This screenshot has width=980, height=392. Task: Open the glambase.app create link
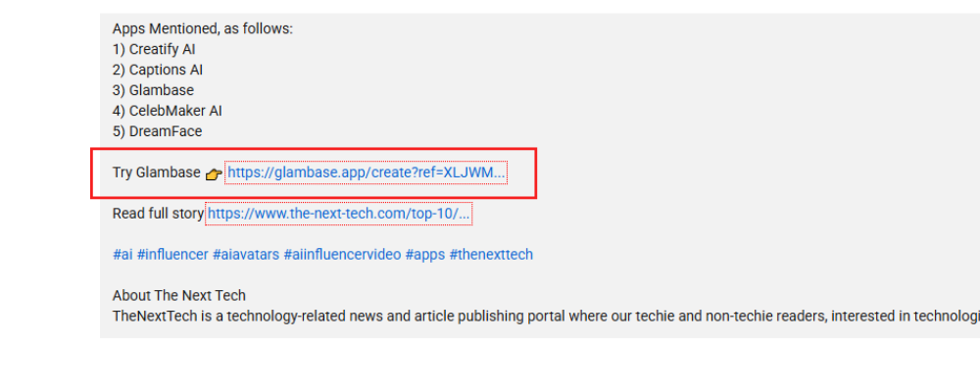point(366,173)
